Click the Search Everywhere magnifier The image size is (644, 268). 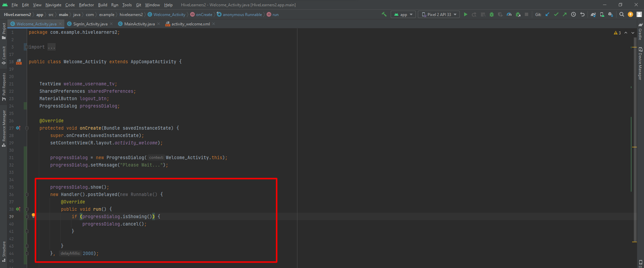click(622, 15)
